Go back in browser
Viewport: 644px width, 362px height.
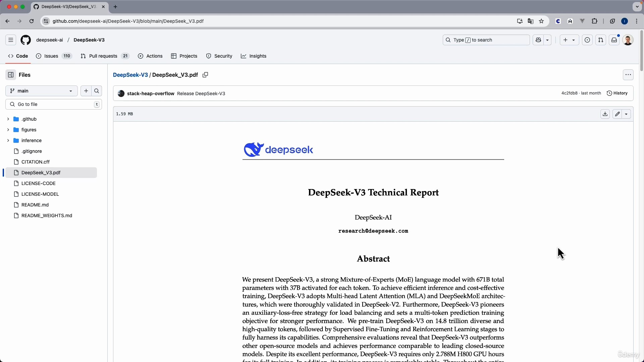coord(7,21)
